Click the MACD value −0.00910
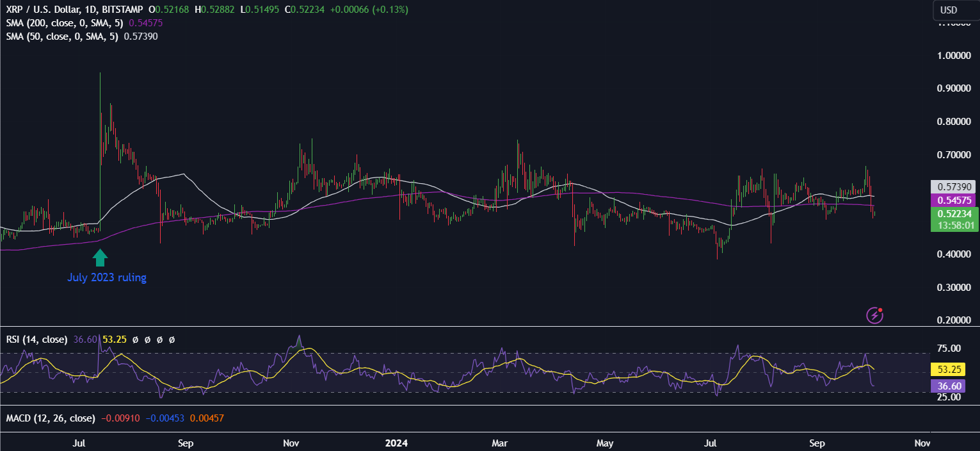The image size is (980, 451). (x=120, y=418)
